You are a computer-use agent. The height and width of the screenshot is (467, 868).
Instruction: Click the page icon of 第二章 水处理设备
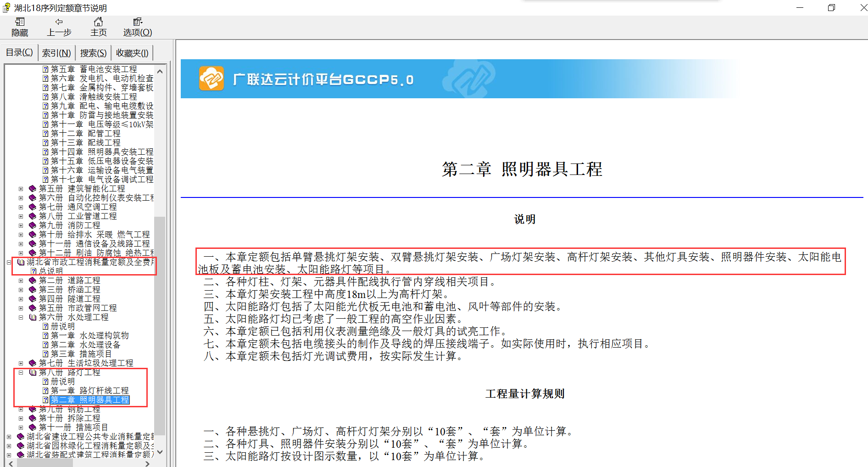[x=45, y=345]
